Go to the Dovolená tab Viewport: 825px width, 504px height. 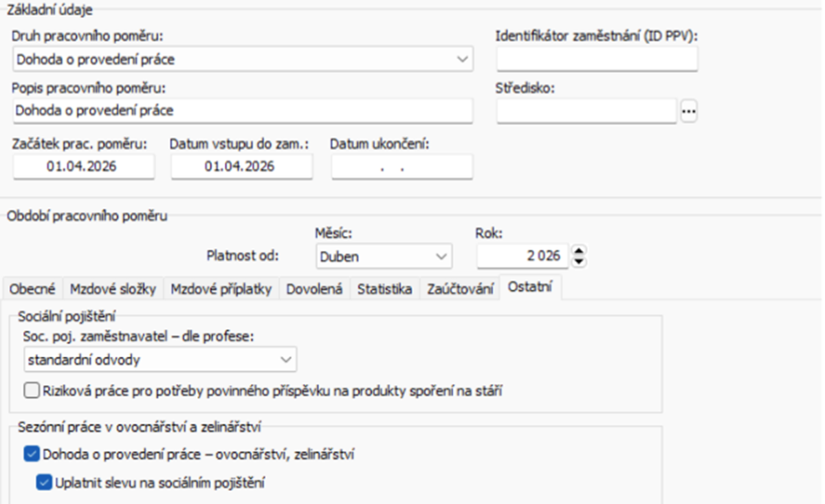click(x=314, y=289)
